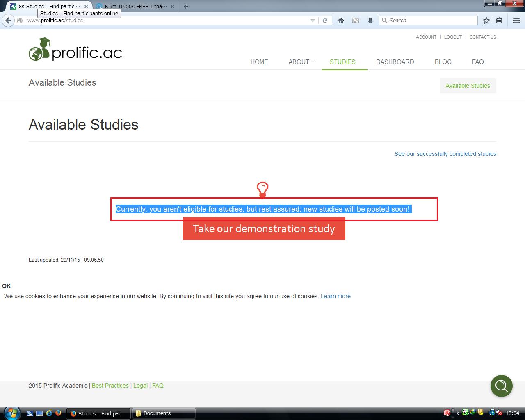Launch Internet Explorer from quick launch

(x=49, y=413)
